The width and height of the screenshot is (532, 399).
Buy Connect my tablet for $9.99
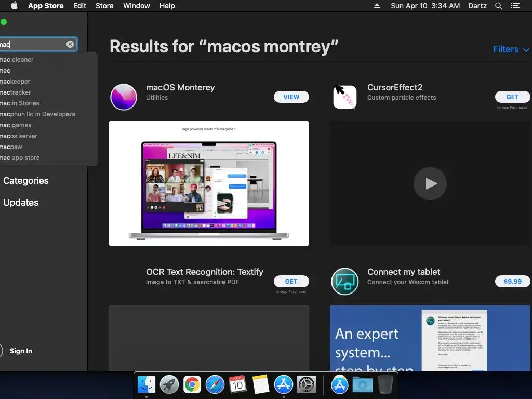click(x=512, y=281)
